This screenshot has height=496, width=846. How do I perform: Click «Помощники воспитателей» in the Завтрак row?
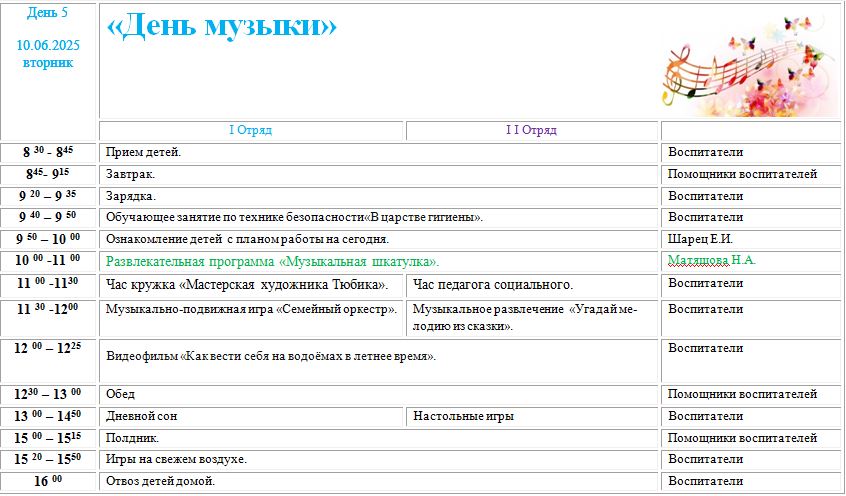pyautogui.click(x=742, y=174)
